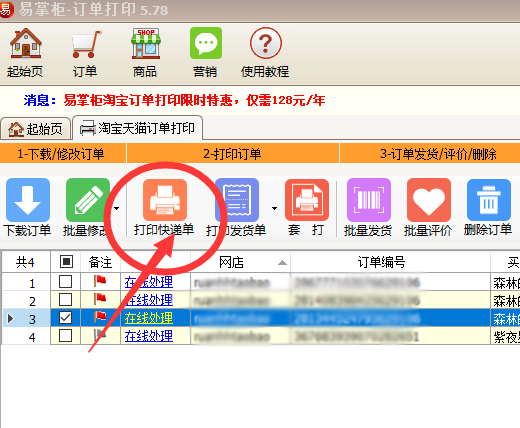Select the 2-打印订单 section header
520x428 pixels.
click(x=233, y=154)
